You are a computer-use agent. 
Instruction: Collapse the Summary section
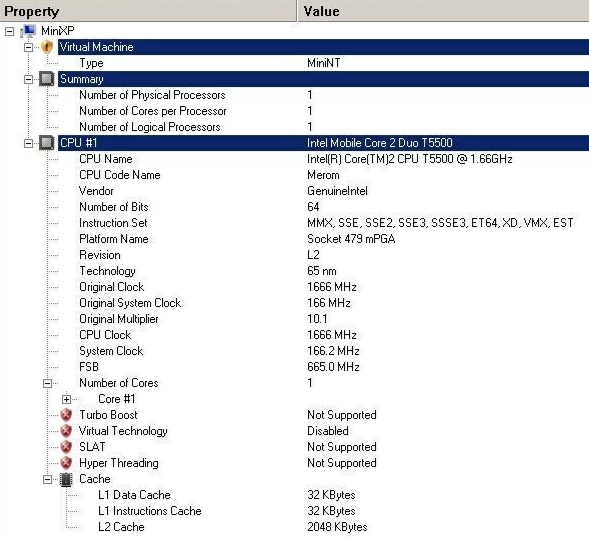coord(28,79)
